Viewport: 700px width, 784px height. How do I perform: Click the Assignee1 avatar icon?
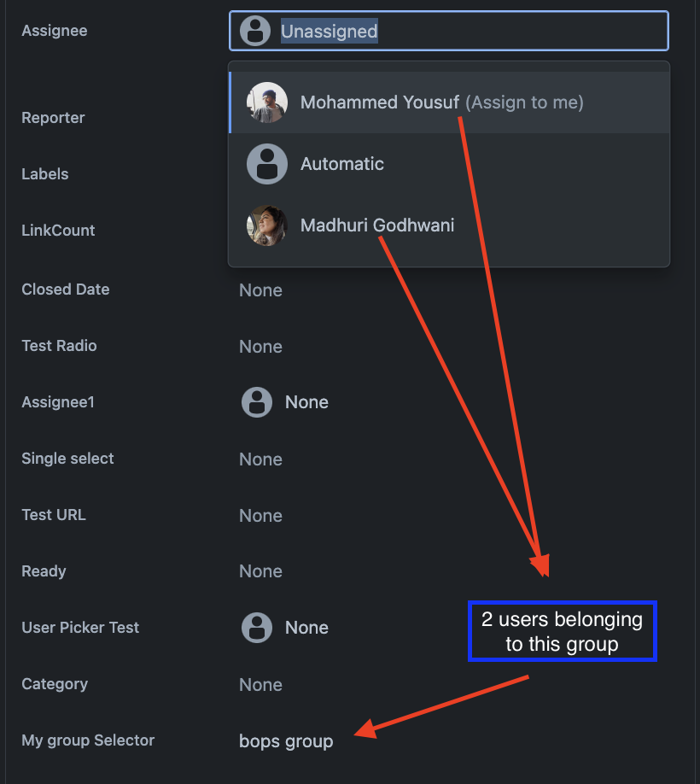256,402
